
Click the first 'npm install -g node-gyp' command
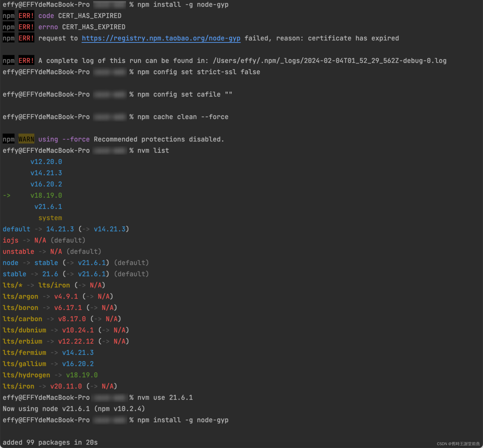pos(183,5)
